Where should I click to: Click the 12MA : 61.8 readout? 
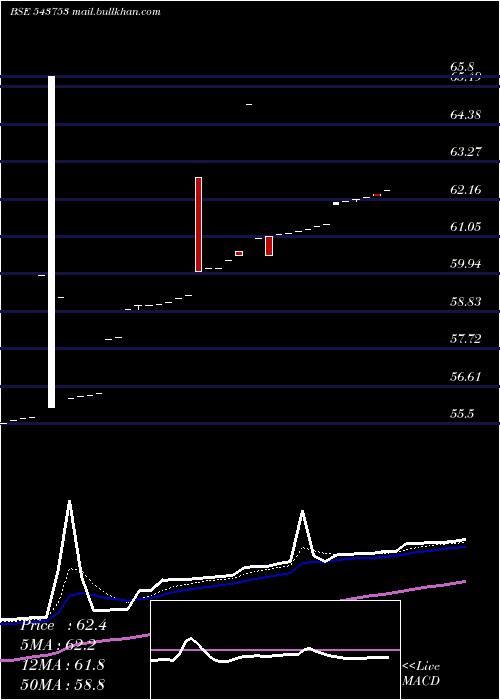click(63, 664)
